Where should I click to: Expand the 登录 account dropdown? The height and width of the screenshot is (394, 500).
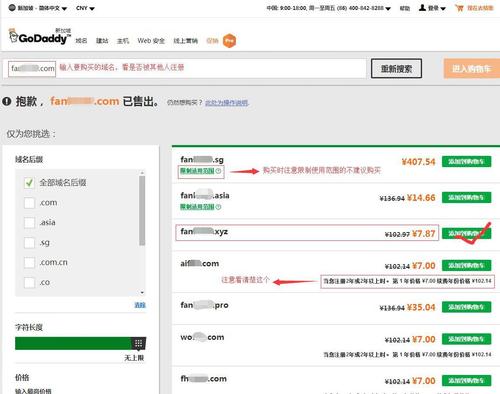436,8
